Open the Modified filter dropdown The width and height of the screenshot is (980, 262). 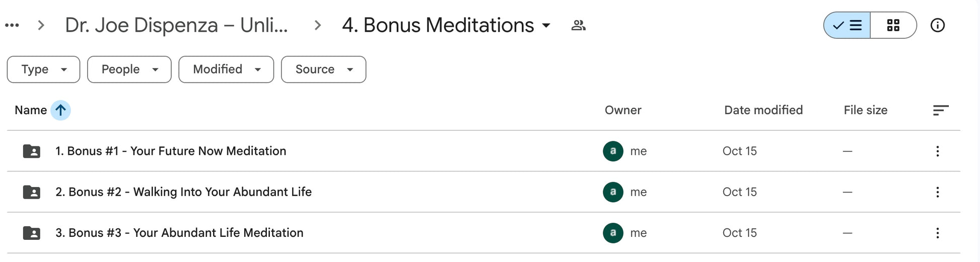click(x=226, y=69)
